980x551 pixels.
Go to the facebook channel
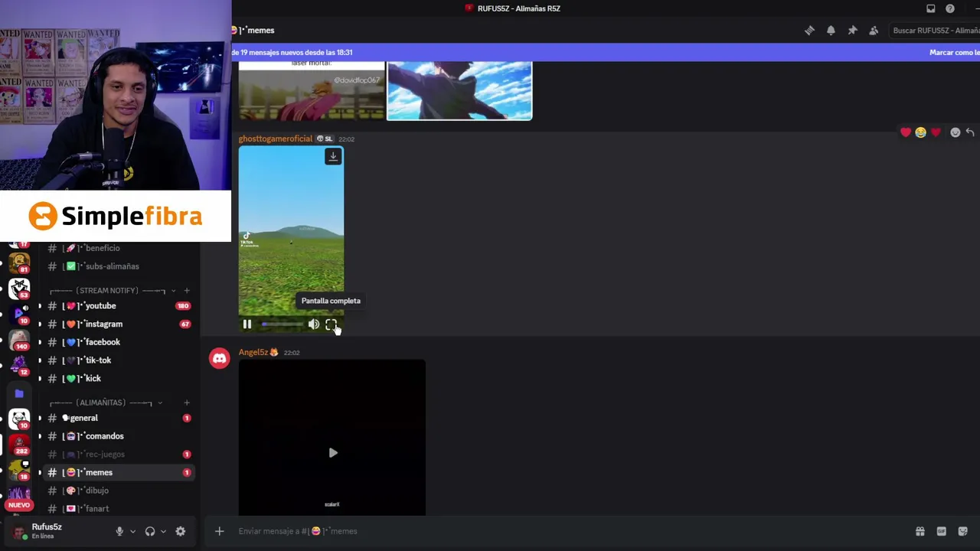[119, 342]
